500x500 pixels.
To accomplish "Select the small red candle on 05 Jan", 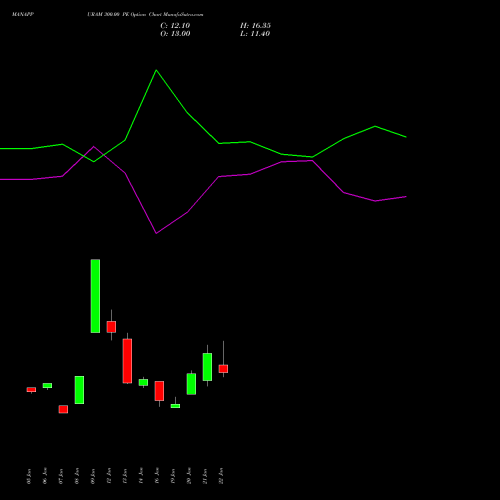I will pos(31,389).
